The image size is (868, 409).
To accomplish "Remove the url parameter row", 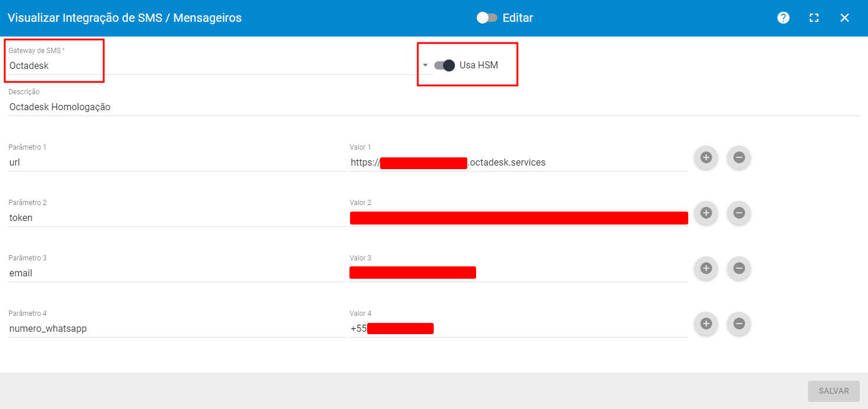I will 739,157.
